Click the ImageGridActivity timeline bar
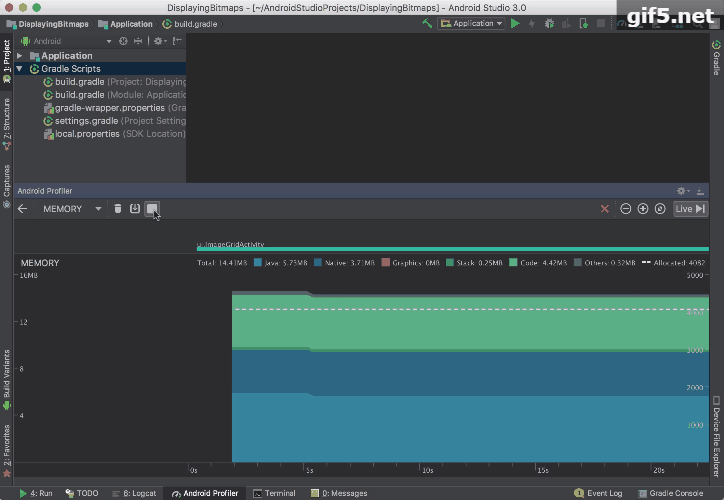This screenshot has width=724, height=500. pos(452,249)
